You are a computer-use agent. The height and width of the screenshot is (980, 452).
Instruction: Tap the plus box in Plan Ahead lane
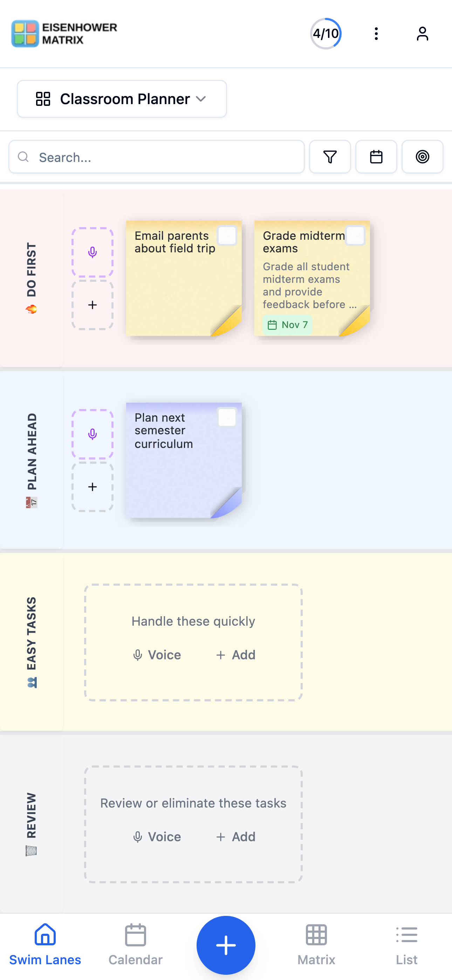(93, 487)
